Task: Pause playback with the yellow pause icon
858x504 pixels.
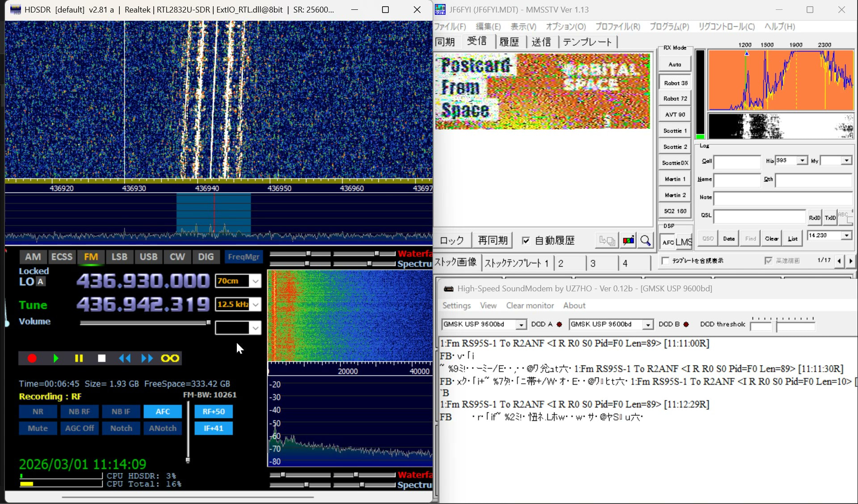Action: 79,358
